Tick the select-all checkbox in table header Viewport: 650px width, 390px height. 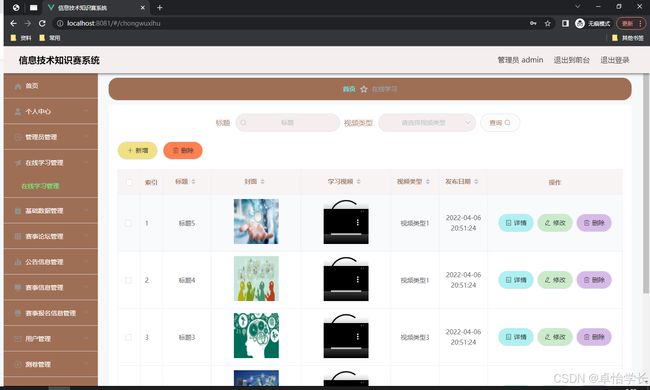point(129,182)
